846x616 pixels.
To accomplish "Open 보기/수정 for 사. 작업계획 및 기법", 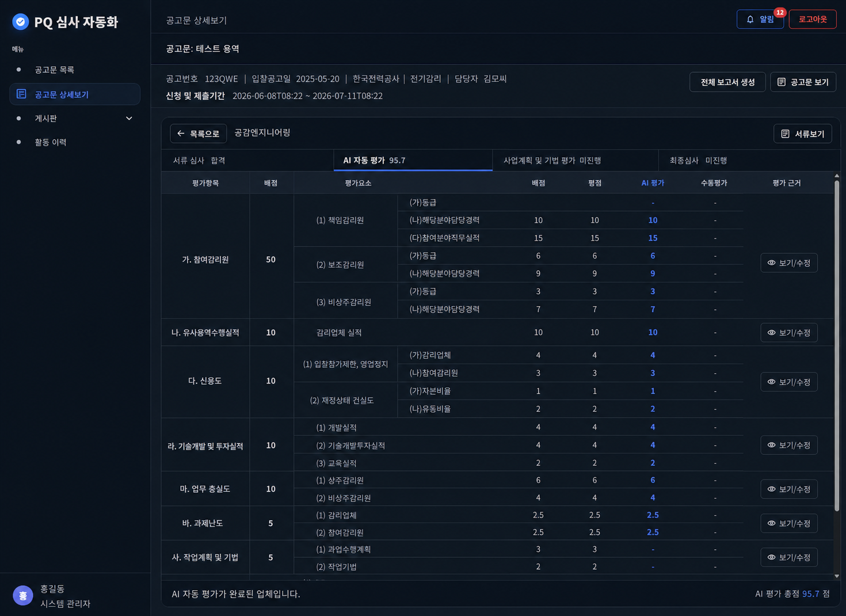I will [x=789, y=557].
